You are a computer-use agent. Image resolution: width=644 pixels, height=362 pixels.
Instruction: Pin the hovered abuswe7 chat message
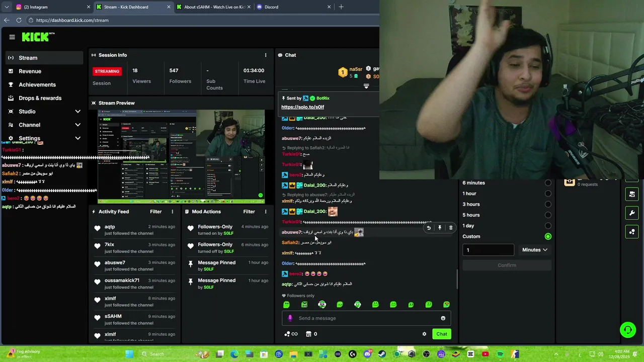[x=440, y=228]
